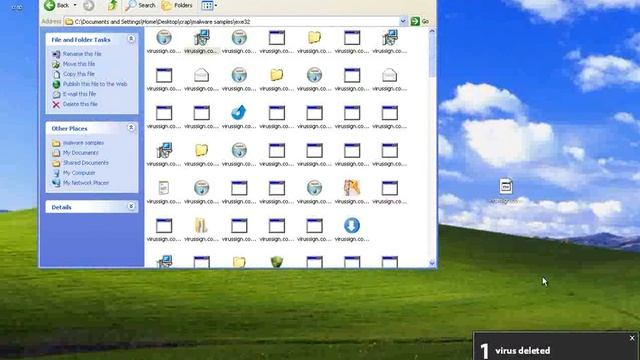The height and width of the screenshot is (360, 640).
Task: Go back with the Back toolbar button
Action: (x=57, y=5)
